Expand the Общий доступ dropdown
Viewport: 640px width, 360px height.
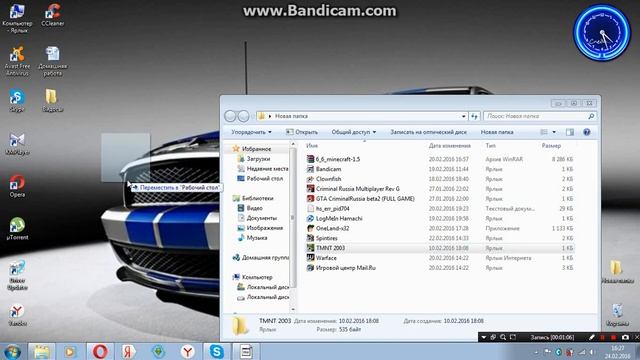tap(353, 132)
